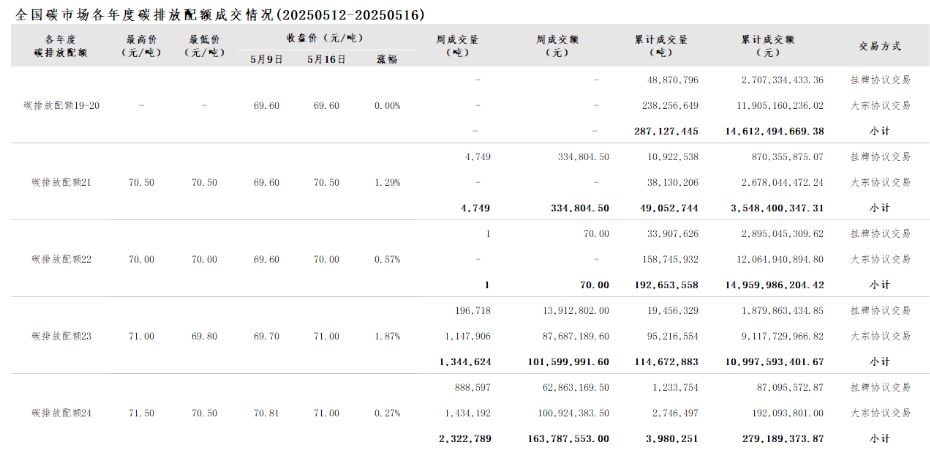Click the 2,322,789 weekly volume subtotal

465,439
